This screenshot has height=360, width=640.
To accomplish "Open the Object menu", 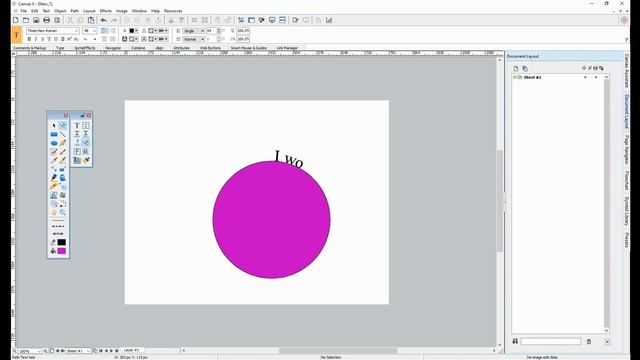I will (x=60, y=11).
